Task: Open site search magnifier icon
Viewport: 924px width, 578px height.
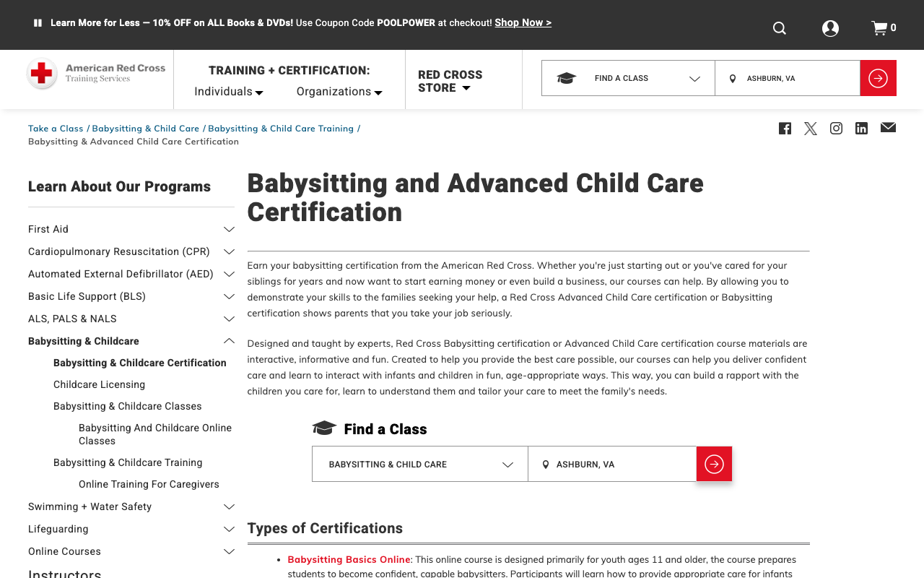Action: [780, 28]
